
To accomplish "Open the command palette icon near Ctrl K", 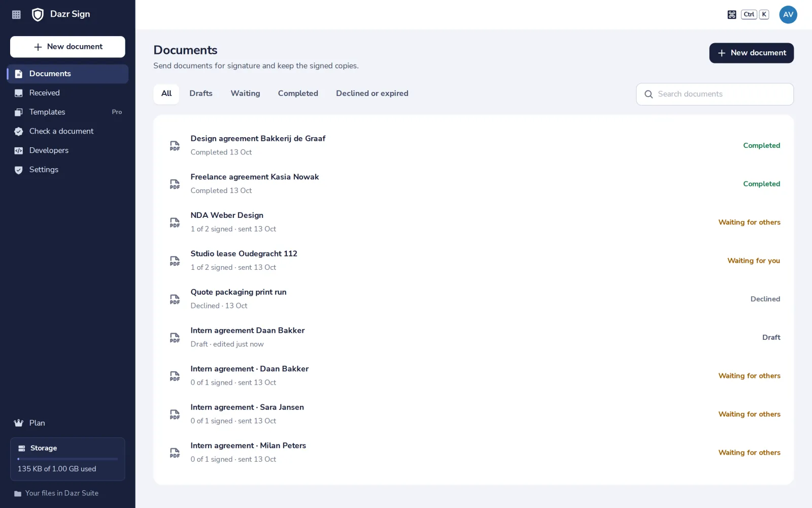I will [731, 15].
